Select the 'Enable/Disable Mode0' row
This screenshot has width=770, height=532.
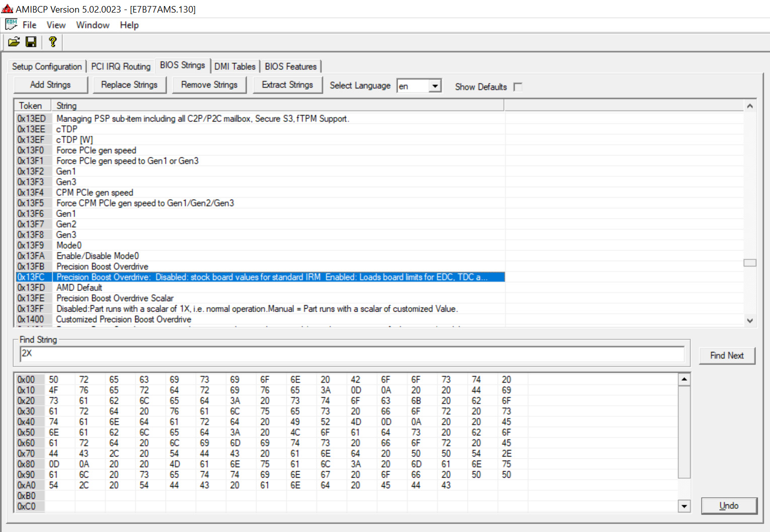pyautogui.click(x=260, y=256)
